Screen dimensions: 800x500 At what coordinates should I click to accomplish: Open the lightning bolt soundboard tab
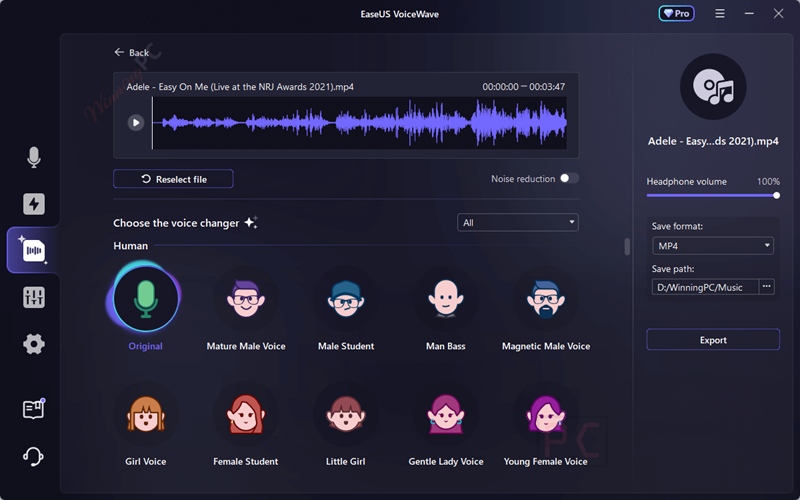click(34, 204)
